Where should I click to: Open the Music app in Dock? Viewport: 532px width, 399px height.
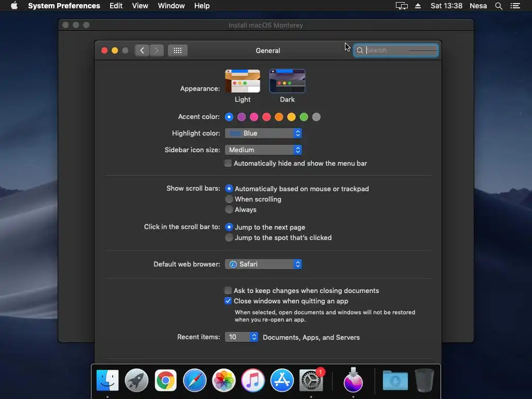[253, 380]
